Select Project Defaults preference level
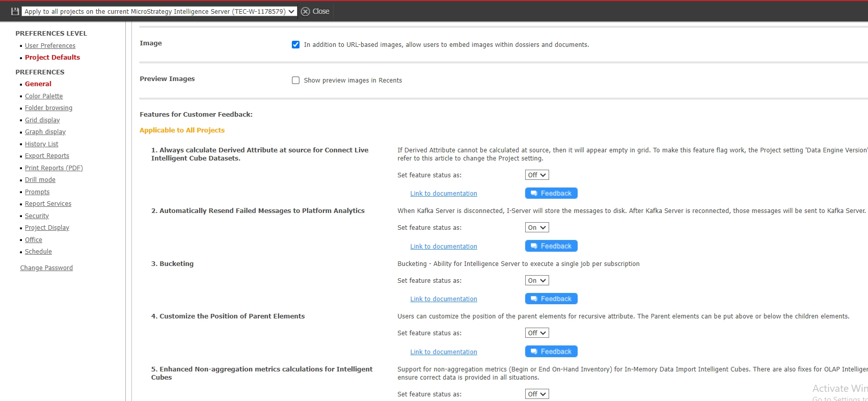 tap(52, 58)
